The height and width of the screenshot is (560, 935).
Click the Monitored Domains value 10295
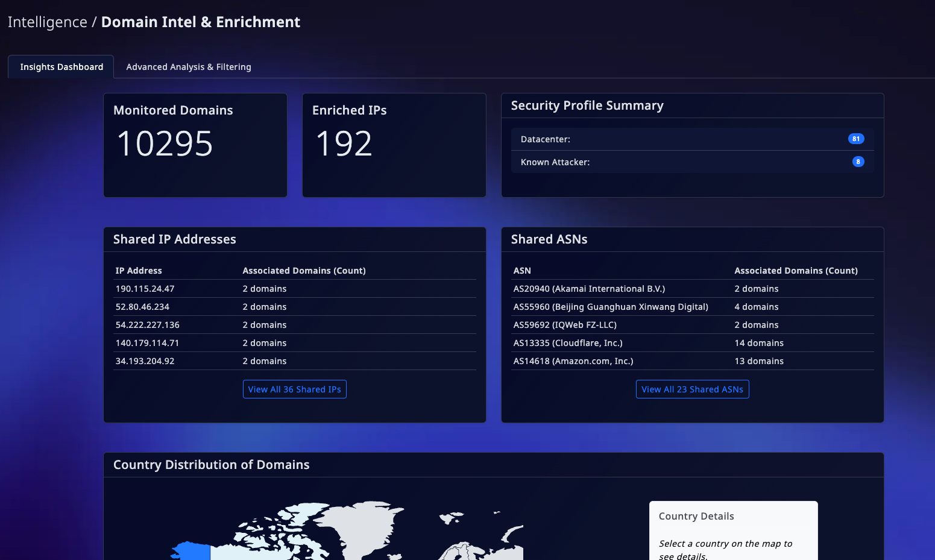(165, 144)
